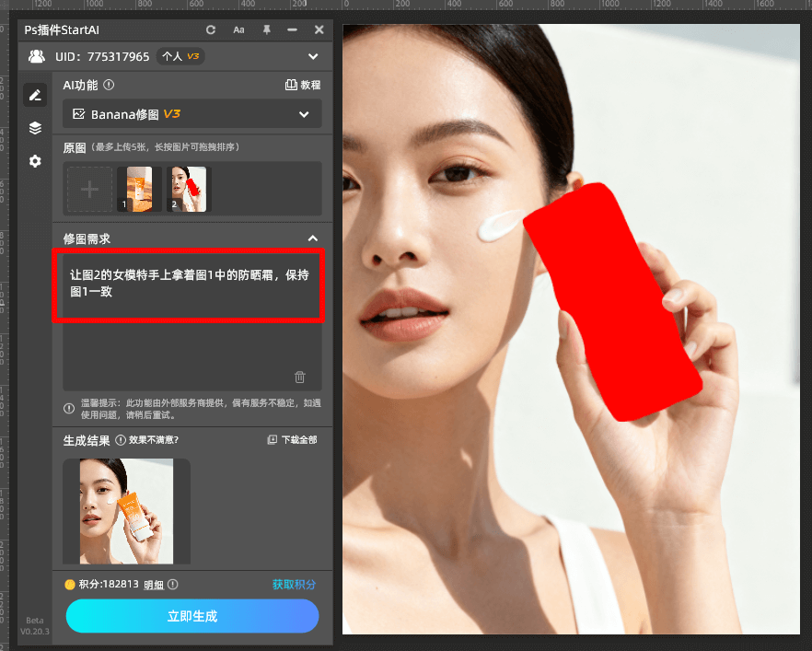The image size is (812, 651).
Task: Click the 个人 V3 account badge
Action: [x=180, y=56]
